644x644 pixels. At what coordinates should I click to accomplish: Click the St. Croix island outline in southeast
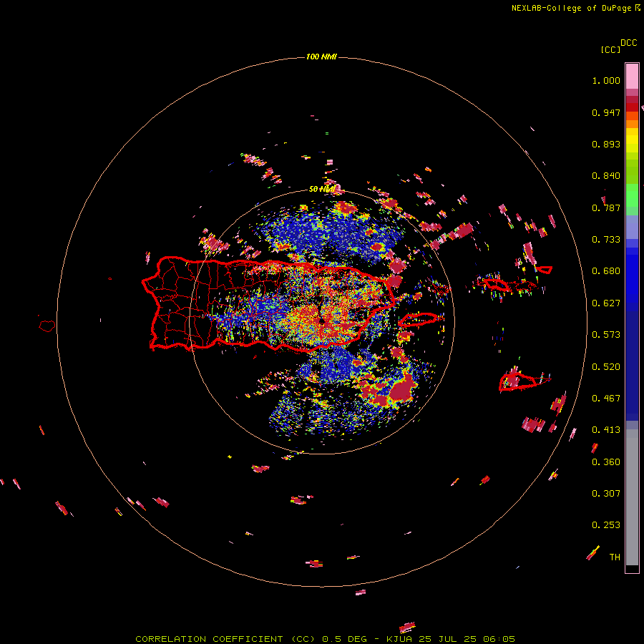[x=518, y=381]
